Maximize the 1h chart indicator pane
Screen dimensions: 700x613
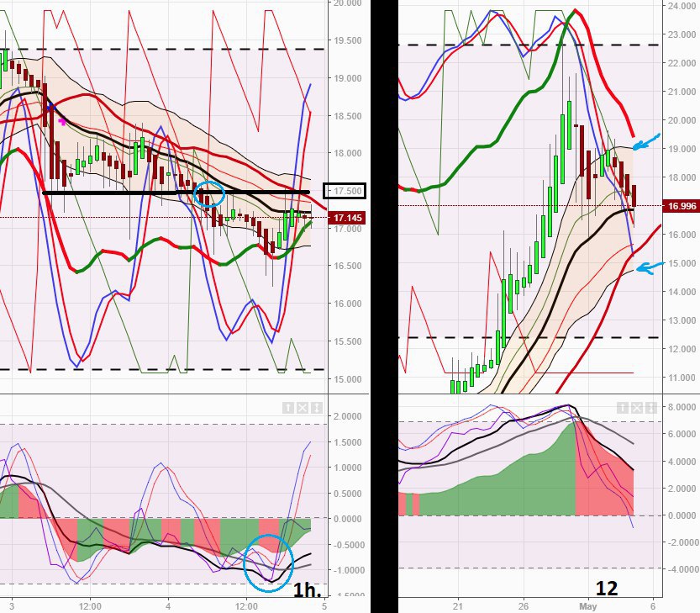(316, 408)
